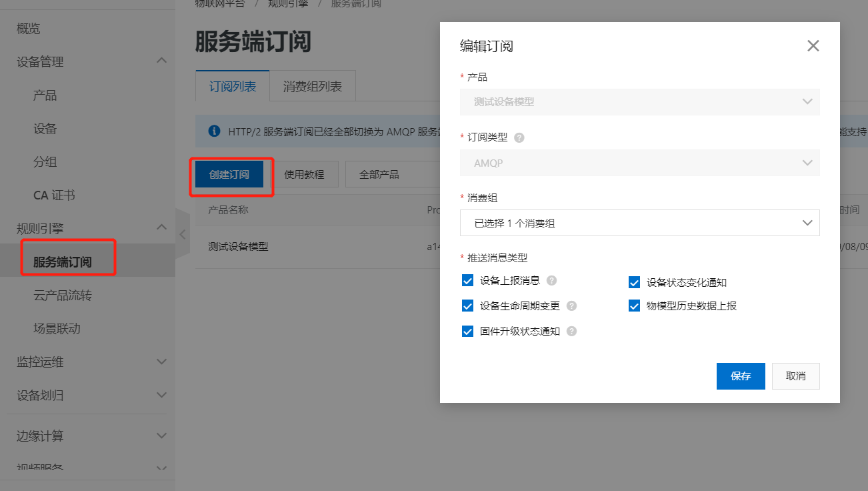This screenshot has width=868, height=491.
Task: Collapse the sidebar with arrow handle
Action: (182, 234)
